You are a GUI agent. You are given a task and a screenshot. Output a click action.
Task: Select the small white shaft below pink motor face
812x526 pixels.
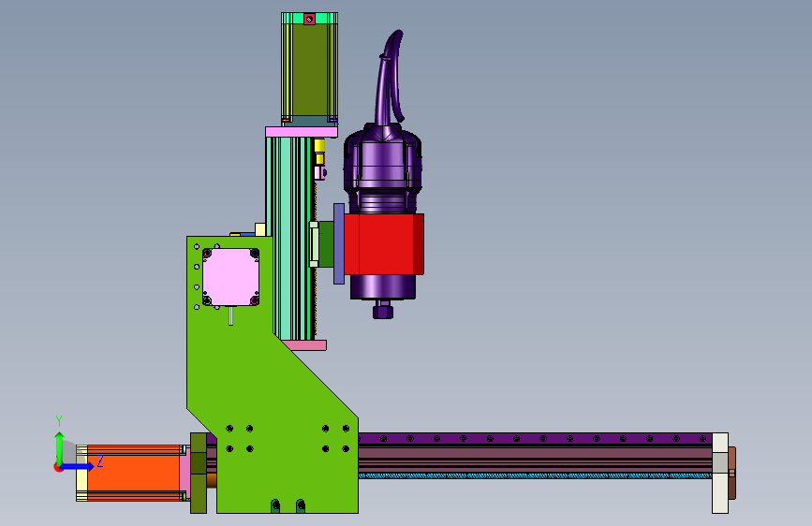(231, 315)
